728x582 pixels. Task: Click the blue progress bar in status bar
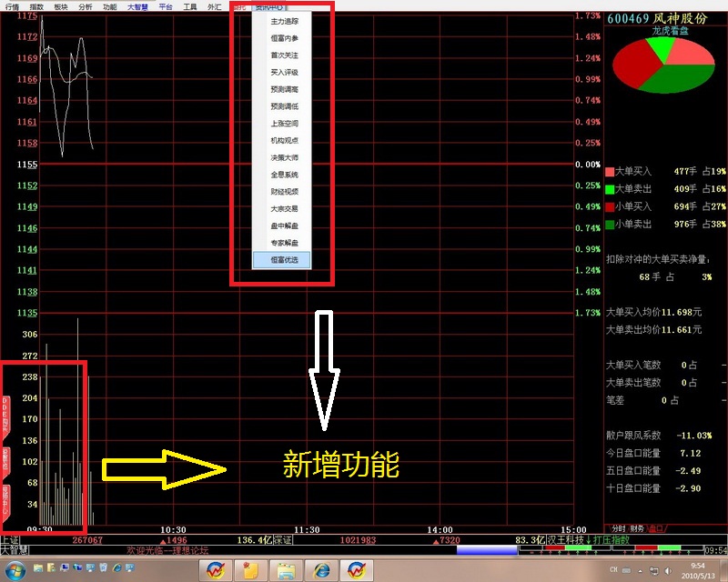tap(487, 550)
